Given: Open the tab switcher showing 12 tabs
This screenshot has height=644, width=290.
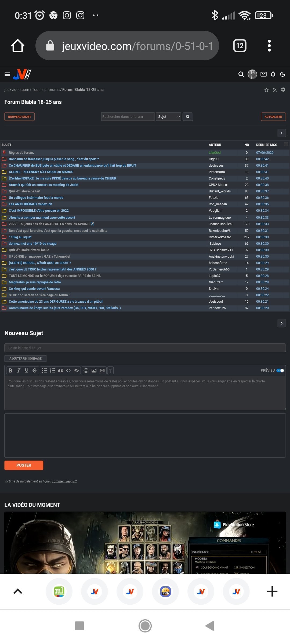Looking at the screenshot, I should coord(240,46).
